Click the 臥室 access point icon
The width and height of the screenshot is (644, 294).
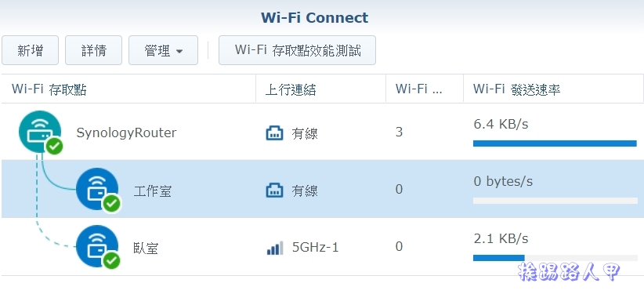[x=97, y=246]
